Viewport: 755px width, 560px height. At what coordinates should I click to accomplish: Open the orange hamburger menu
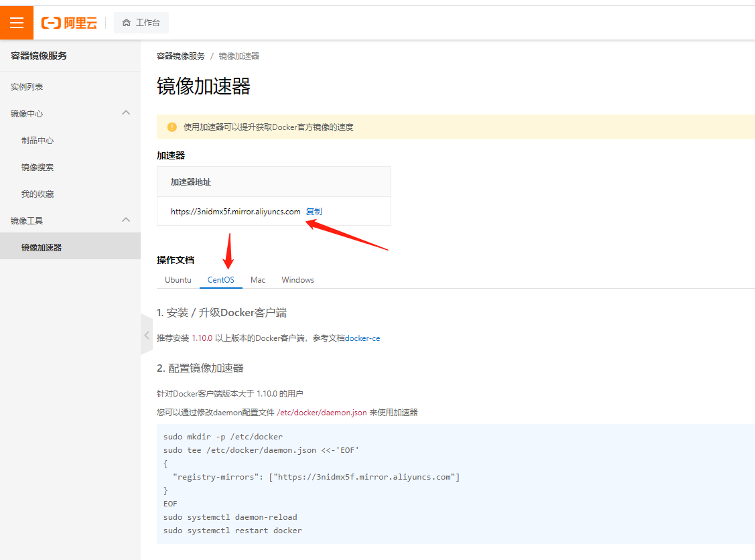[x=16, y=23]
